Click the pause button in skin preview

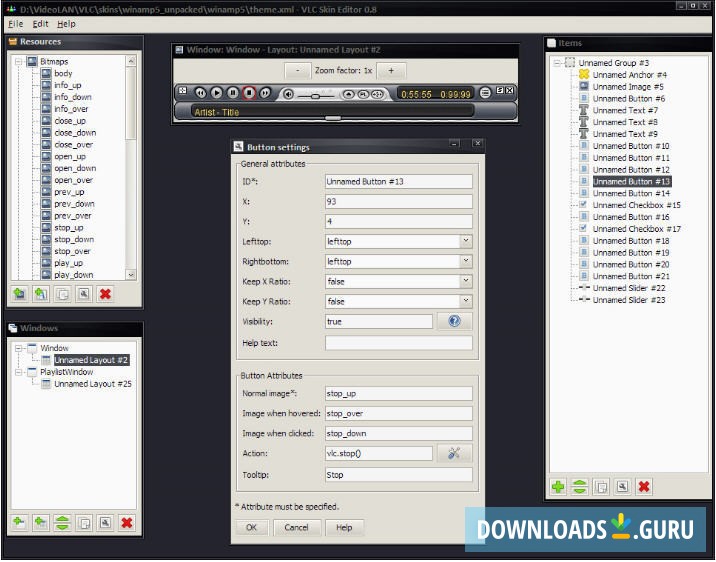(233, 93)
